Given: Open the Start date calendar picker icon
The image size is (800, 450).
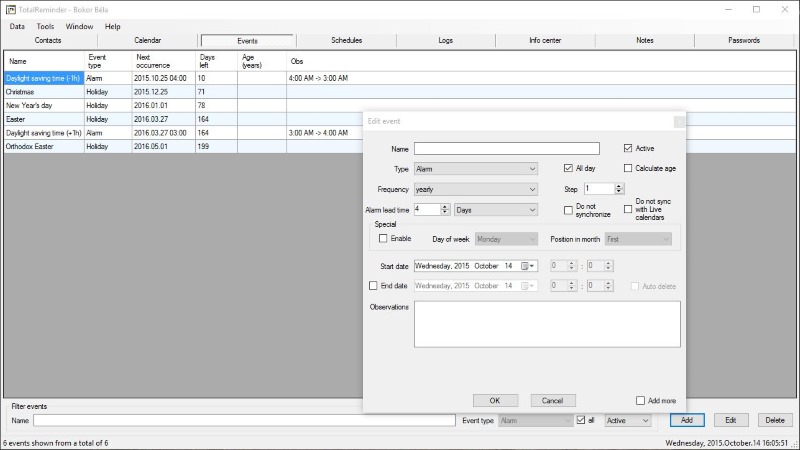Looking at the screenshot, I should pyautogui.click(x=527, y=266).
